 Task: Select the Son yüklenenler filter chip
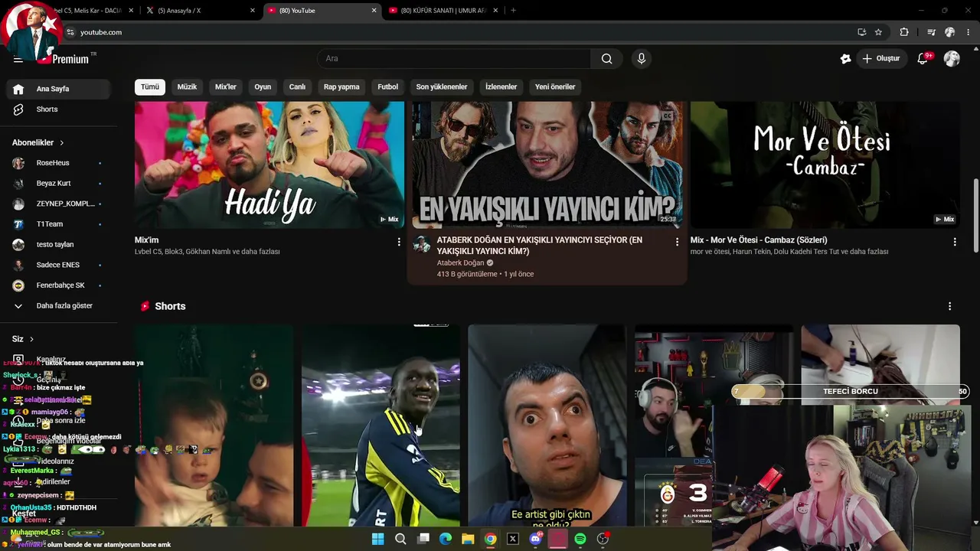click(x=442, y=87)
